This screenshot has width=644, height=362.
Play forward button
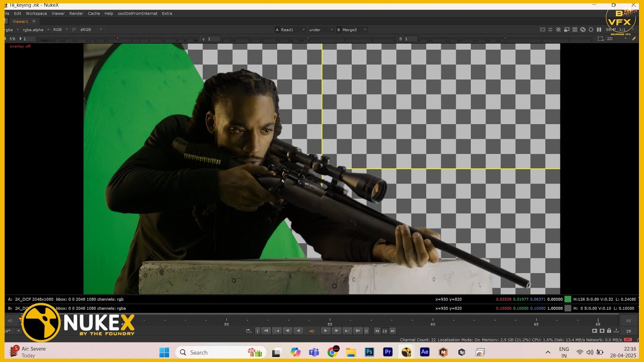(x=326, y=331)
